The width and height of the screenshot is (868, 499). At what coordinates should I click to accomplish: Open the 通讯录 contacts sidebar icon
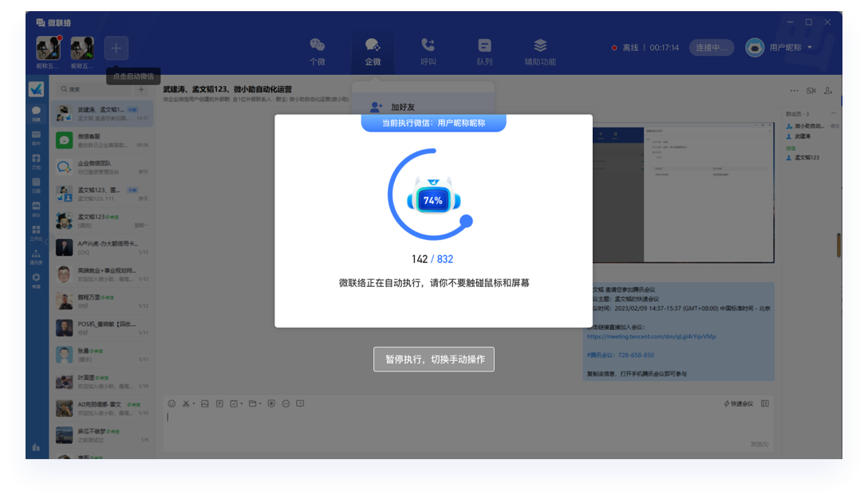tap(36, 257)
